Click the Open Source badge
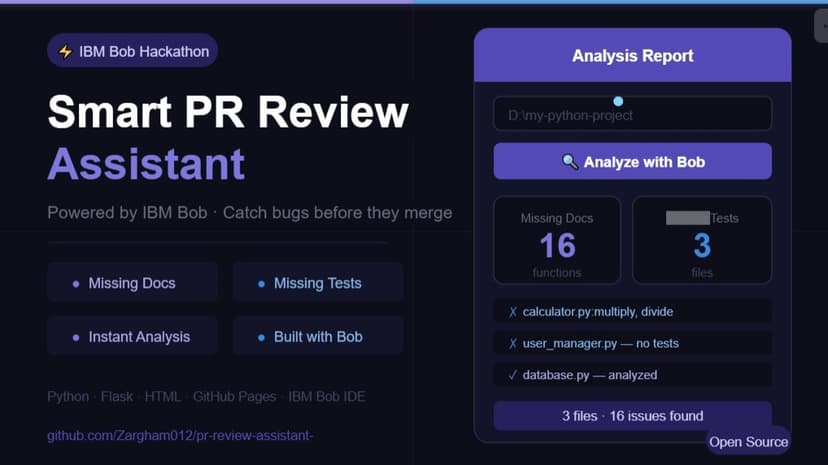The height and width of the screenshot is (465, 828). pyautogui.click(x=748, y=442)
